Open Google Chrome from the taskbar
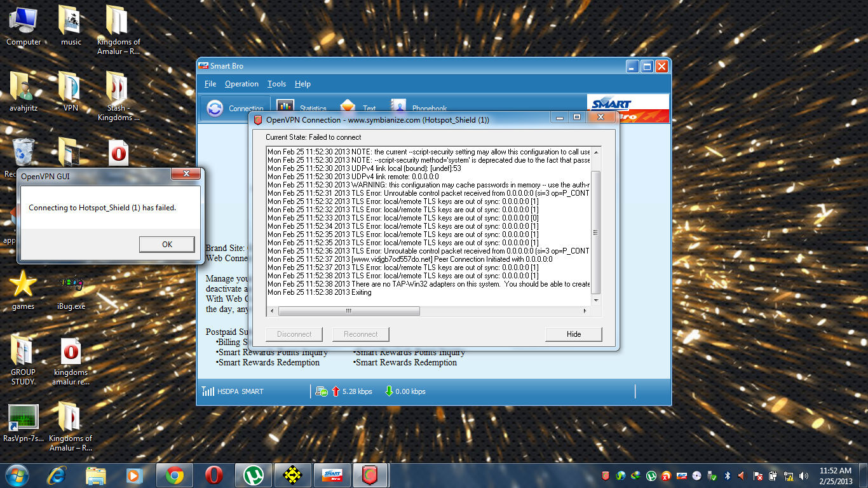This screenshot has width=868, height=488. [x=175, y=475]
